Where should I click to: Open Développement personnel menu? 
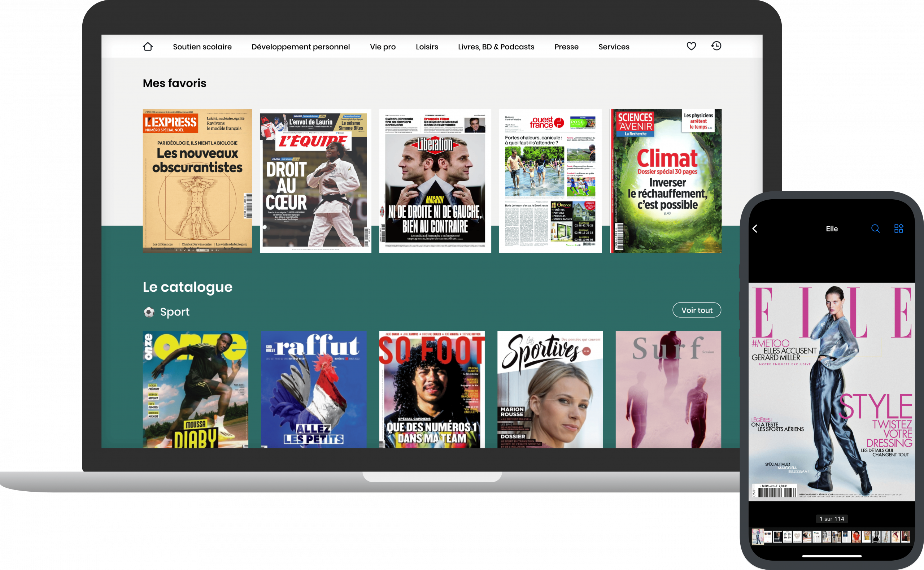300,47
